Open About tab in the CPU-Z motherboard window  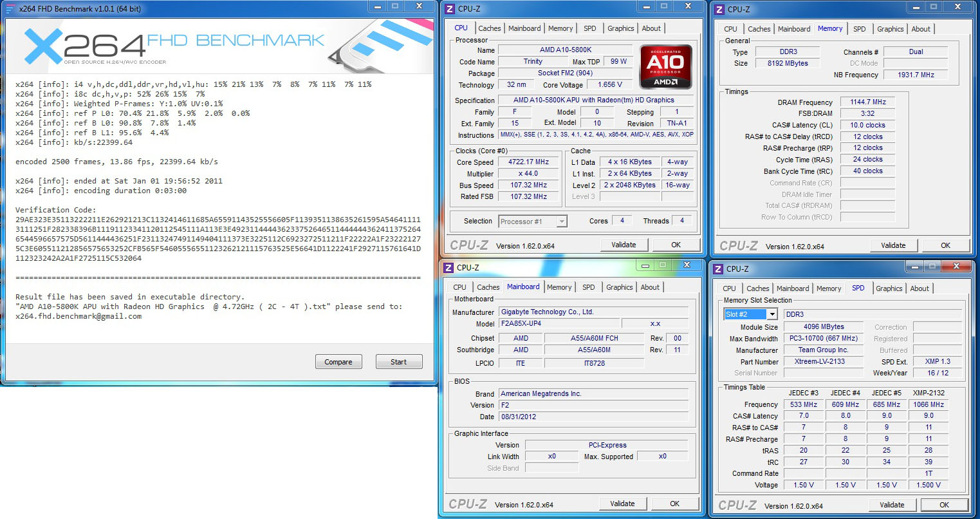tap(650, 287)
